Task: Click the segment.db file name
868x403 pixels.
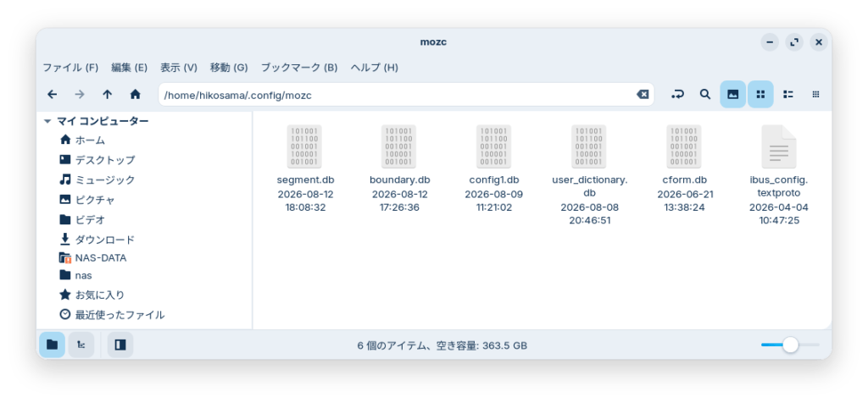Action: (x=305, y=180)
